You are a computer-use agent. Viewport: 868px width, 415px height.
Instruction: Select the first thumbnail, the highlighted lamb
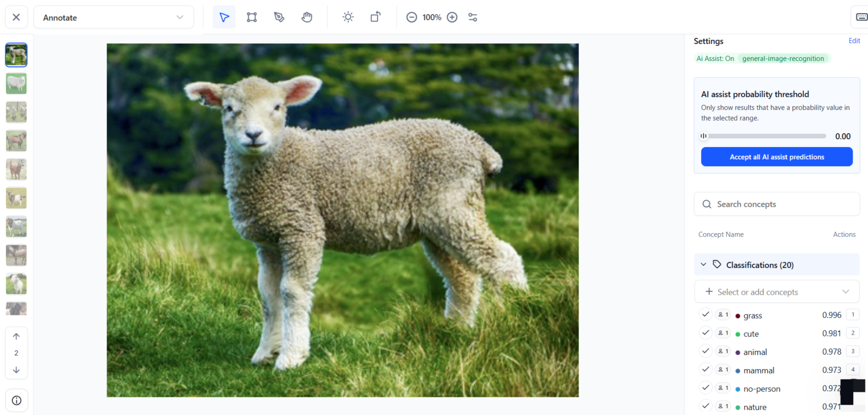tap(16, 55)
